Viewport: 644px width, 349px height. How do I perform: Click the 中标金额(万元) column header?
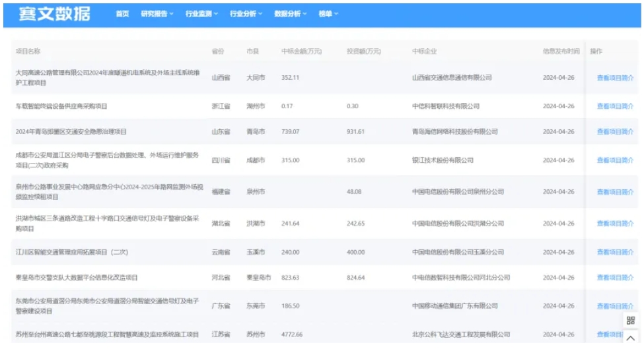[x=301, y=51]
